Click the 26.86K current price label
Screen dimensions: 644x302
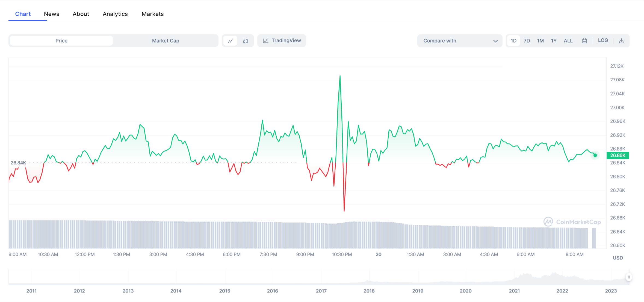tap(618, 156)
